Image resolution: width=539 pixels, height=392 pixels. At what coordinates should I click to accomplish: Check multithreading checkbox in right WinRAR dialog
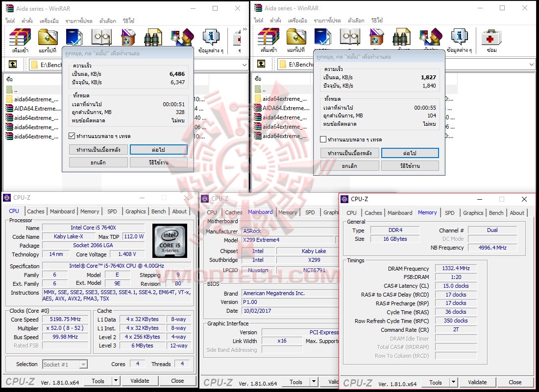[323, 139]
